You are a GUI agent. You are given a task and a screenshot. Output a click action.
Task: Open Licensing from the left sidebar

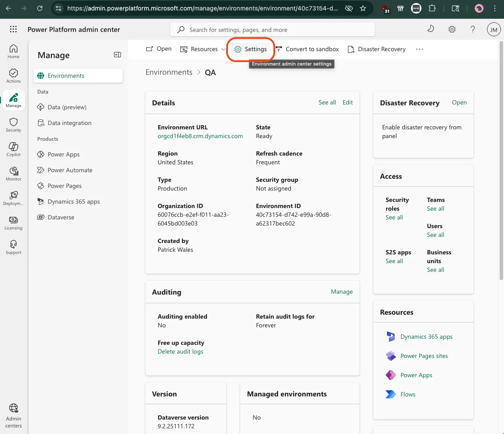13,223
